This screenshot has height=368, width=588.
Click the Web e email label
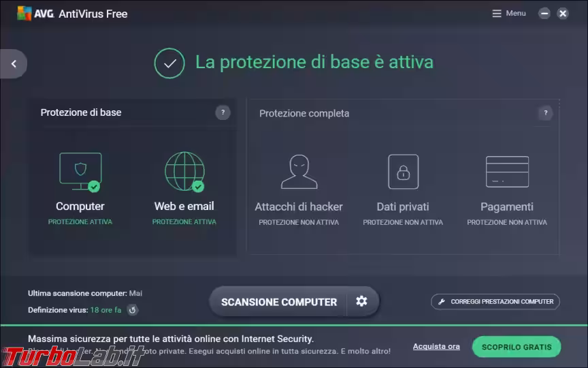(x=184, y=206)
